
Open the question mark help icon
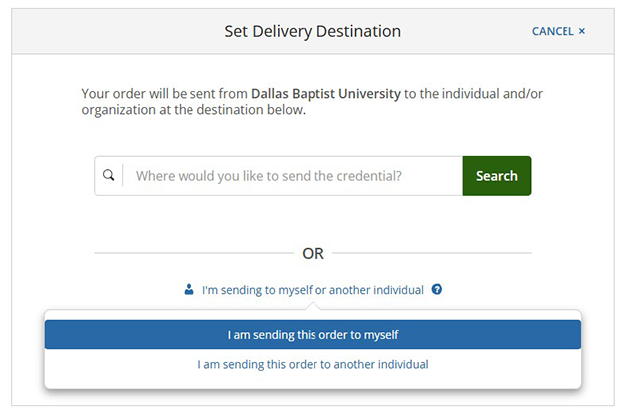point(437,290)
